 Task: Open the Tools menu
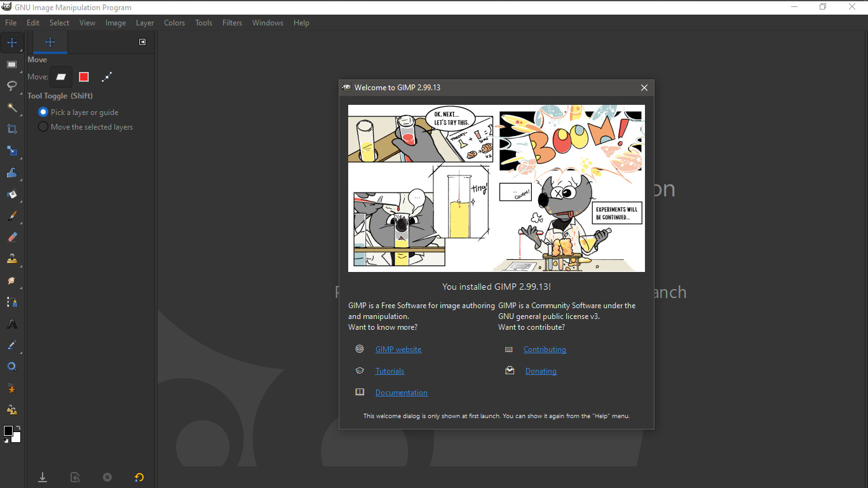tap(203, 23)
